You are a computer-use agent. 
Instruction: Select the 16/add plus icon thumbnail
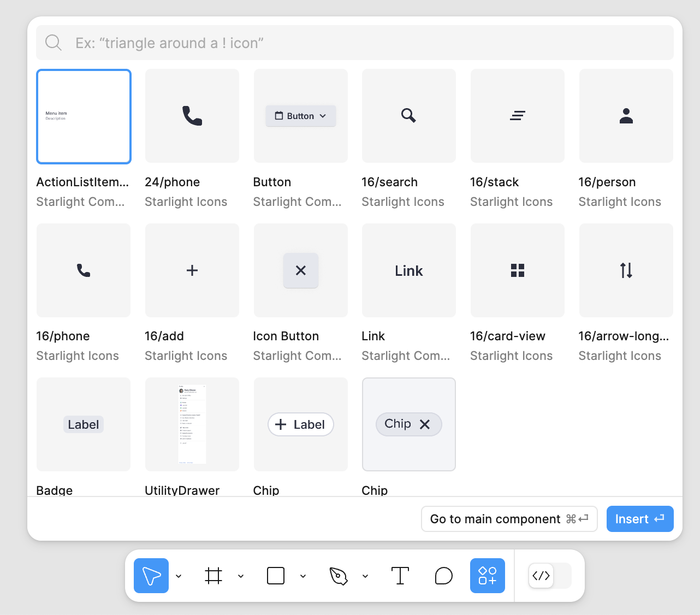pyautogui.click(x=192, y=270)
